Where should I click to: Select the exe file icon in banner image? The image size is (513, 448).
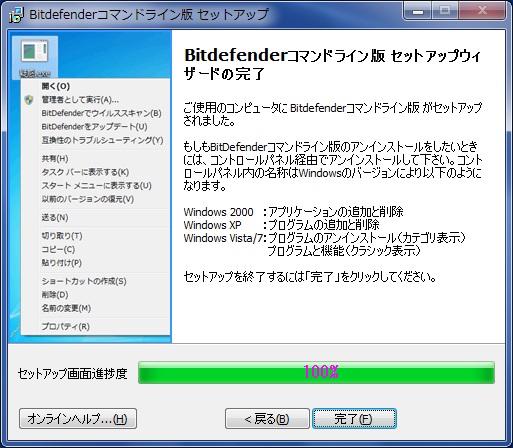pyautogui.click(x=35, y=57)
